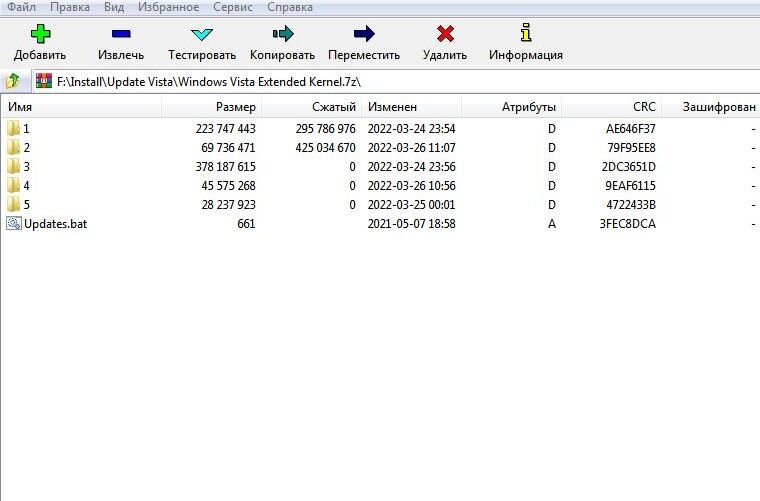Click date 2021-05-07 18:58
The width and height of the screenshot is (760, 501).
click(x=412, y=223)
